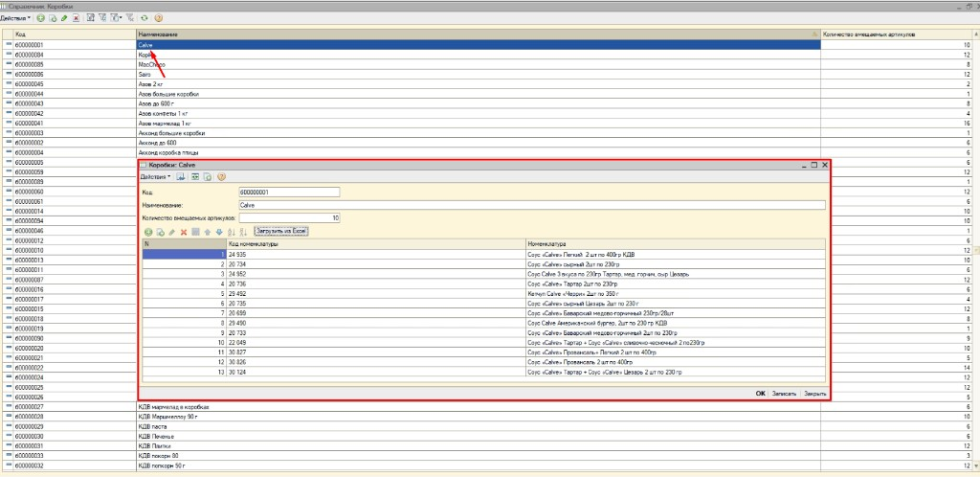Select Азов большие коробки row
This screenshot has height=477, width=980.
487,94
